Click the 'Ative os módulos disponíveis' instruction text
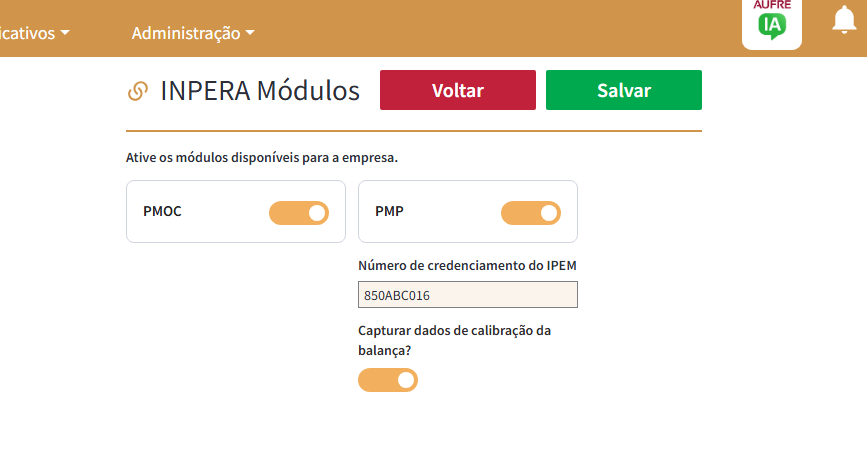Image resolution: width=867 pixels, height=465 pixels. click(262, 158)
